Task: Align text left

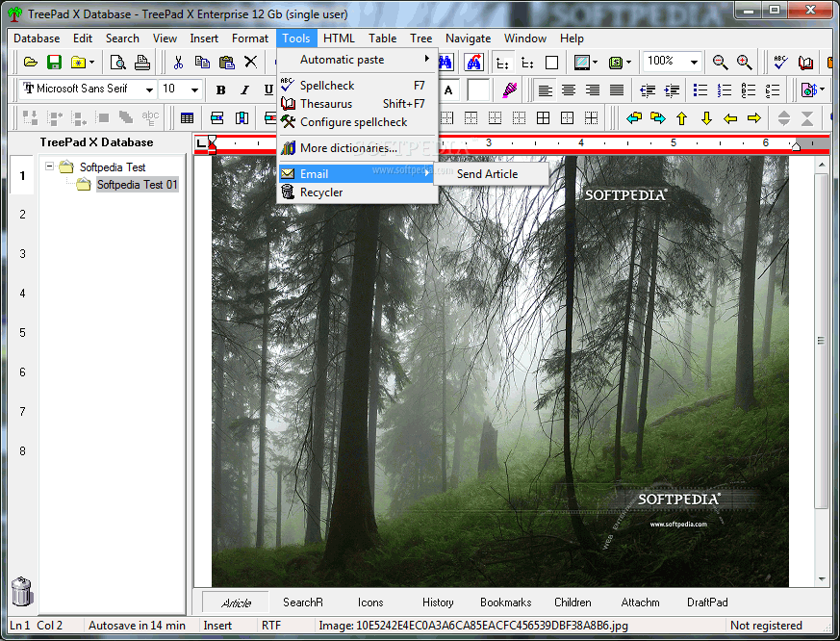Action: pyautogui.click(x=545, y=90)
